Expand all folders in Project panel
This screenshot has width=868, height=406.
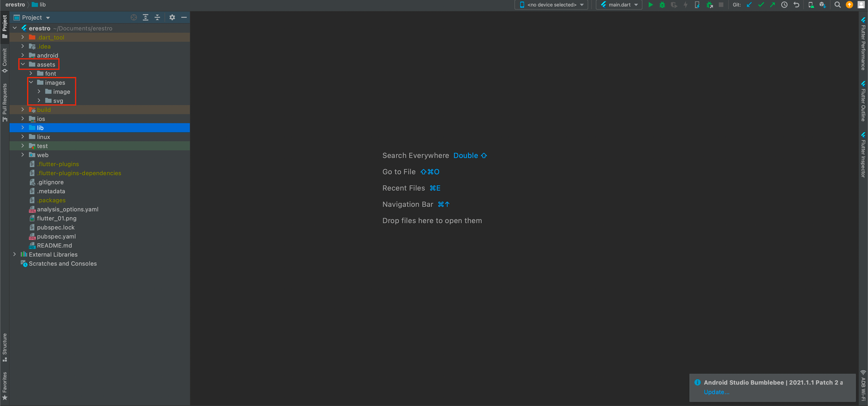[x=145, y=17]
